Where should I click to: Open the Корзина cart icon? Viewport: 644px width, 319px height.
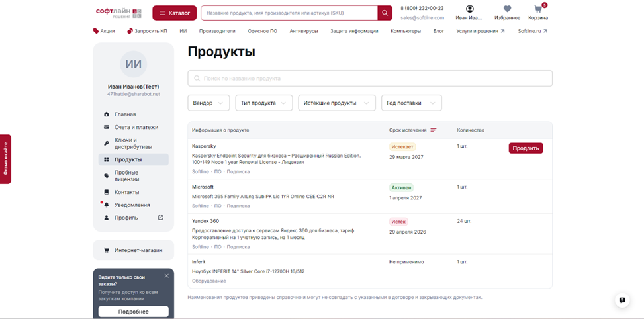pyautogui.click(x=538, y=9)
